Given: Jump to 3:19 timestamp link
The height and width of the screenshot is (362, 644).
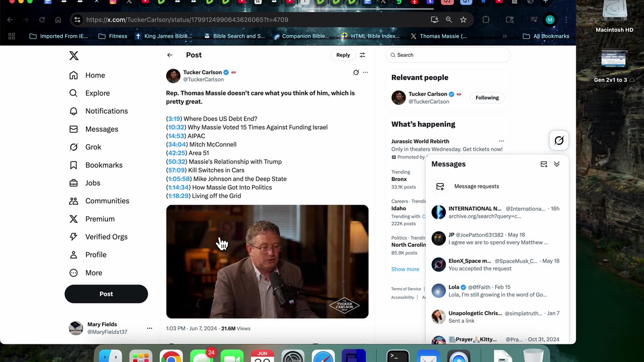Looking at the screenshot, I should 174,119.
